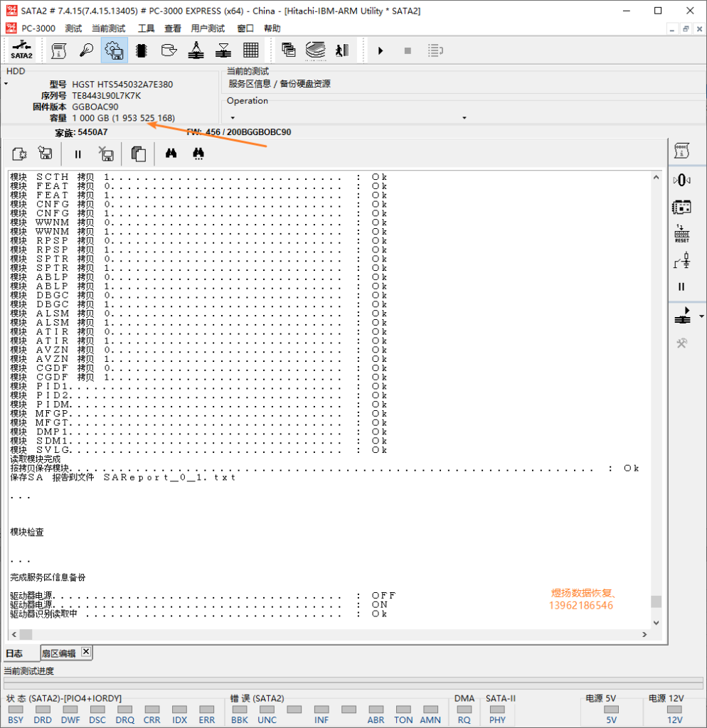Click the task list icon beside stop
Screen dimensions: 707x728
click(435, 50)
